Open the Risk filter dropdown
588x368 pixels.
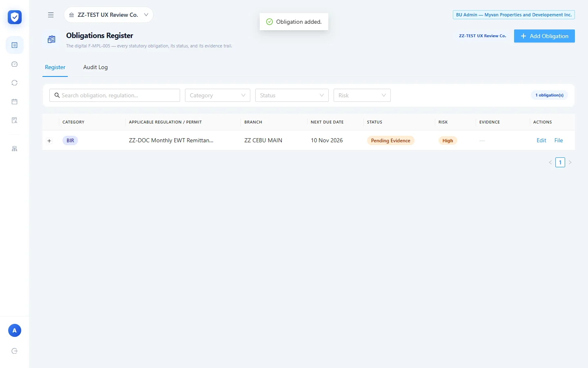[362, 95]
